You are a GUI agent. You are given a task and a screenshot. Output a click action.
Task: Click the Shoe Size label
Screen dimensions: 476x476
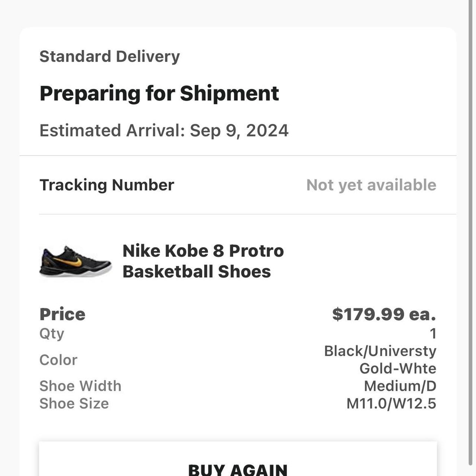coord(74,403)
